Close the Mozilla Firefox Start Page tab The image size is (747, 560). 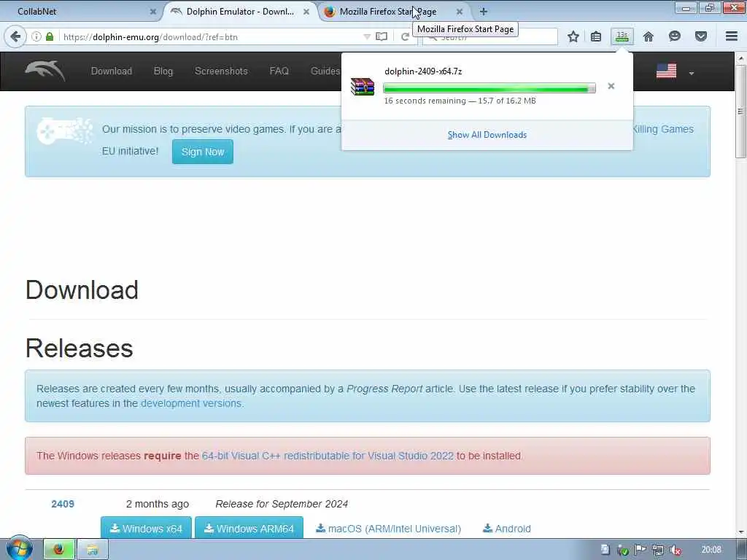tap(460, 12)
